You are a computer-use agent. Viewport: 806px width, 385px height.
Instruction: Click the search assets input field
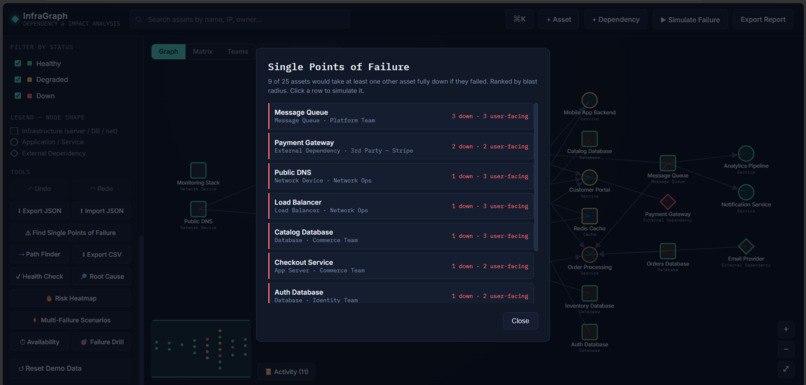pyautogui.click(x=240, y=20)
